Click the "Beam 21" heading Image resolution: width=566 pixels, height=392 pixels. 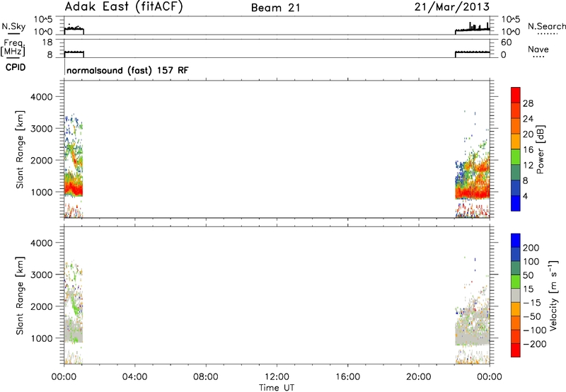(276, 8)
